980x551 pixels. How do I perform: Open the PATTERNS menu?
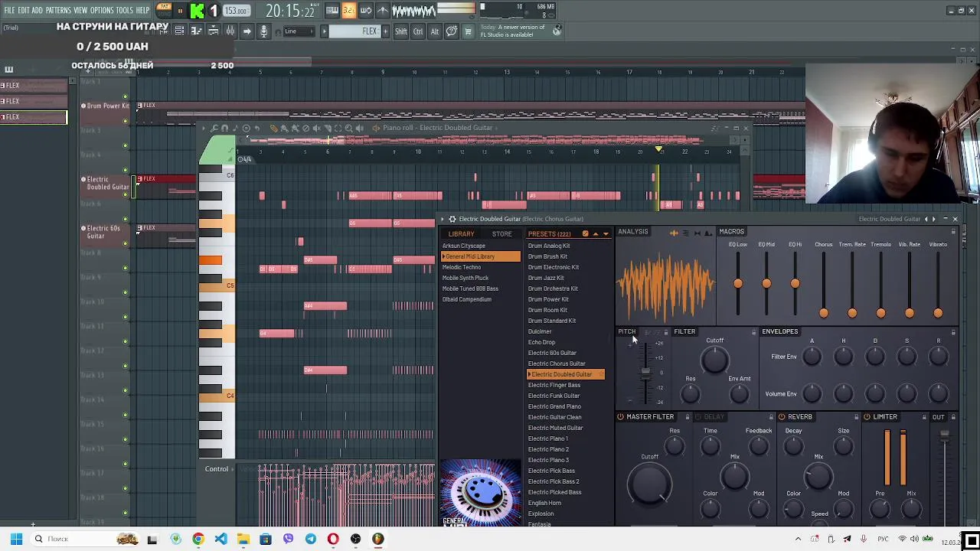pos(58,10)
